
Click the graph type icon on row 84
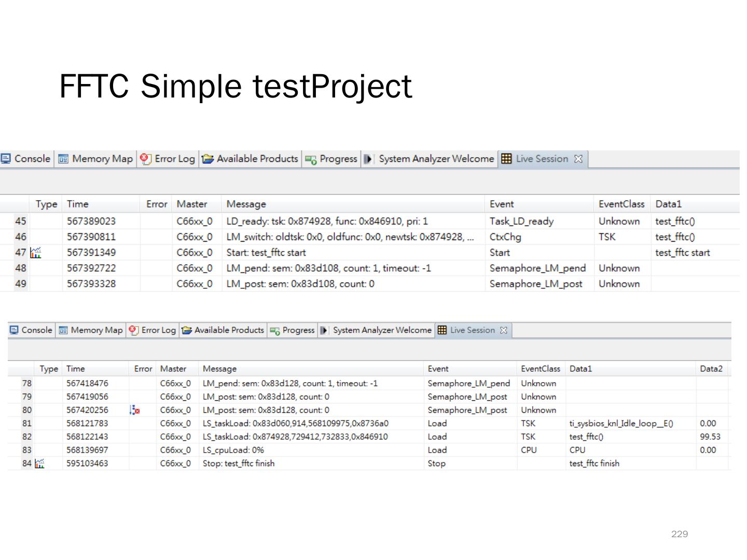(x=39, y=464)
